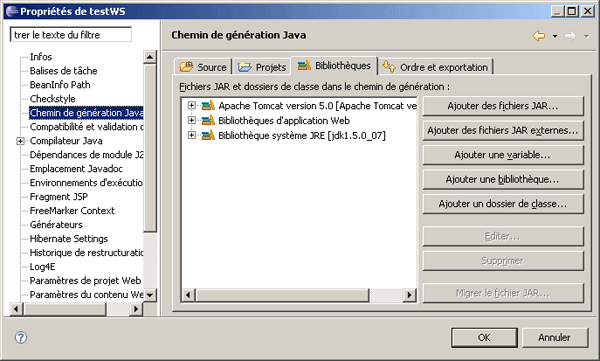Open the back history dropdown arrow

[555, 36]
